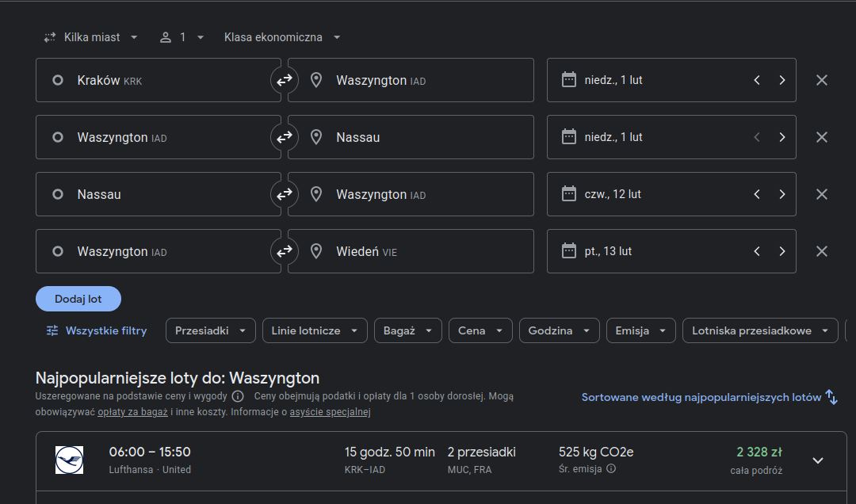Previous day for czw., 12 lut date

pyautogui.click(x=757, y=194)
